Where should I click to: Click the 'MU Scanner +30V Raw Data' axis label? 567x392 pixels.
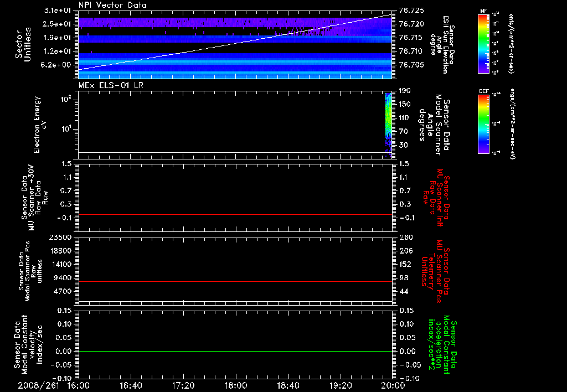(x=34, y=198)
